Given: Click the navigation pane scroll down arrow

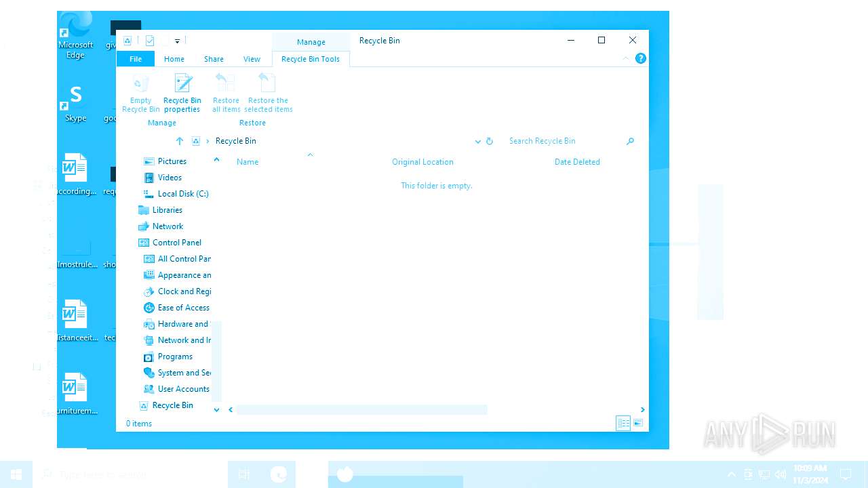Looking at the screenshot, I should click(216, 409).
